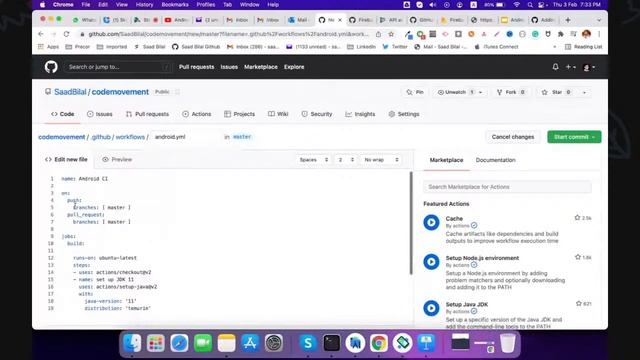
Task: Open a new Chrome tab with plus
Action: pos(568,20)
